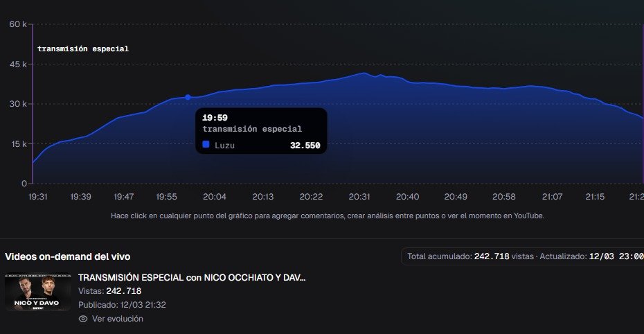Click the 20:04 label on the time axis
This screenshot has height=334, width=644.
(215, 197)
